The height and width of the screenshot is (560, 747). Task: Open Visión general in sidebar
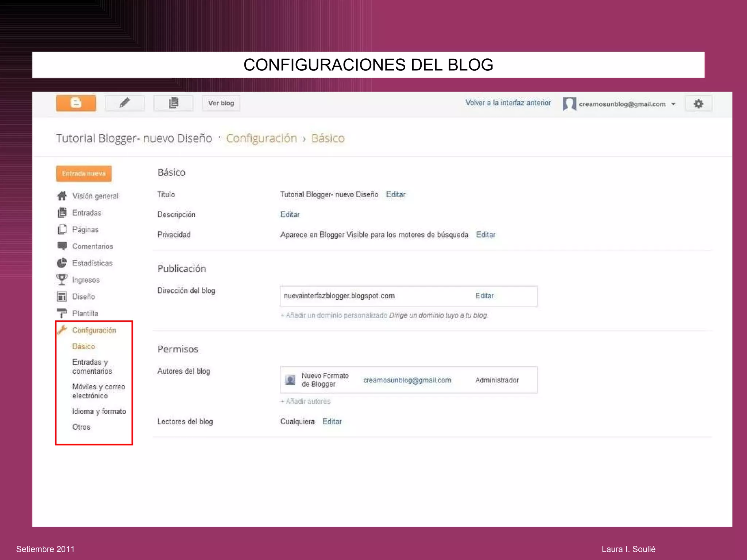pos(95,196)
